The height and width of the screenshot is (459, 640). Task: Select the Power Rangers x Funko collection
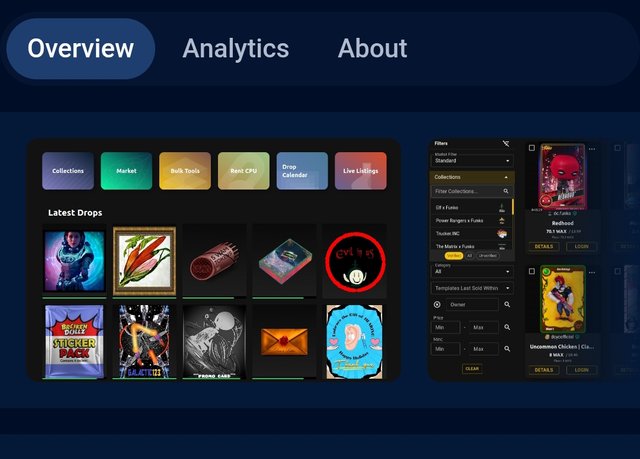[x=469, y=221]
